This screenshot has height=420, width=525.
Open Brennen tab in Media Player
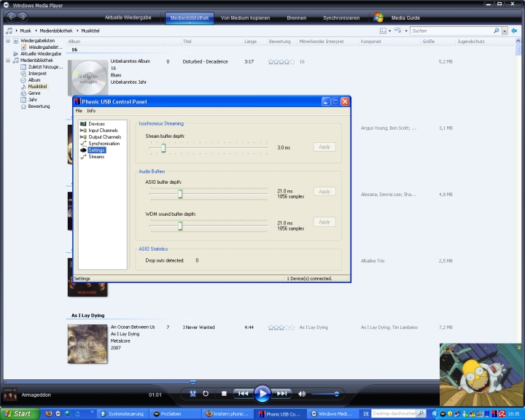coord(297,17)
